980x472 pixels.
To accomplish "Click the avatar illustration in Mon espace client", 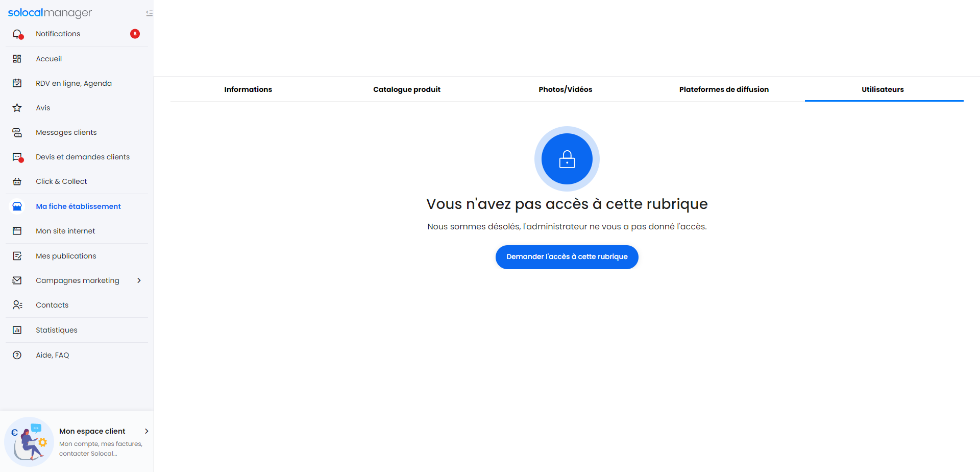I will coord(29,441).
